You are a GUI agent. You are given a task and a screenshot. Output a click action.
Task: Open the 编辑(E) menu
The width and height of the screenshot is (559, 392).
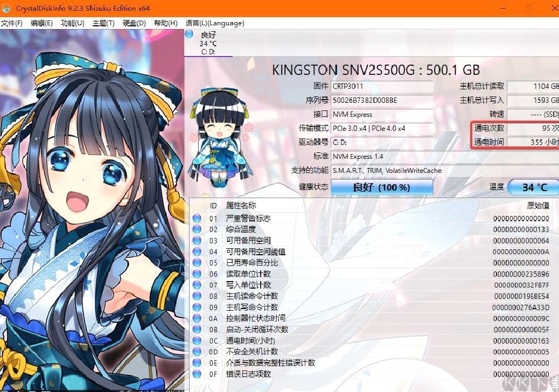[x=41, y=23]
